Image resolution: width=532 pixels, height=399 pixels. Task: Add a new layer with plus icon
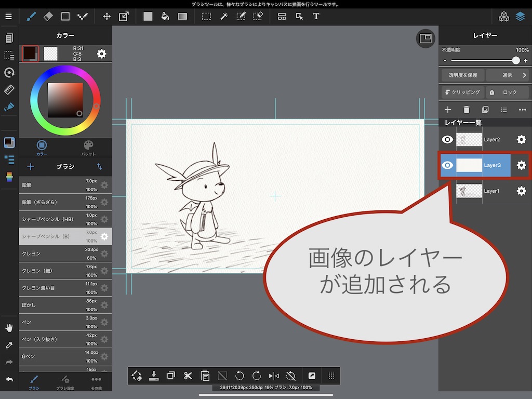click(448, 110)
